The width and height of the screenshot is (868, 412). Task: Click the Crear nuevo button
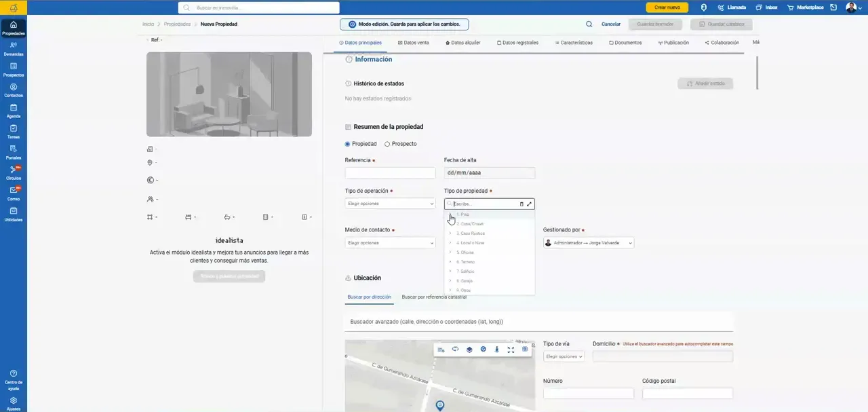tap(667, 7)
